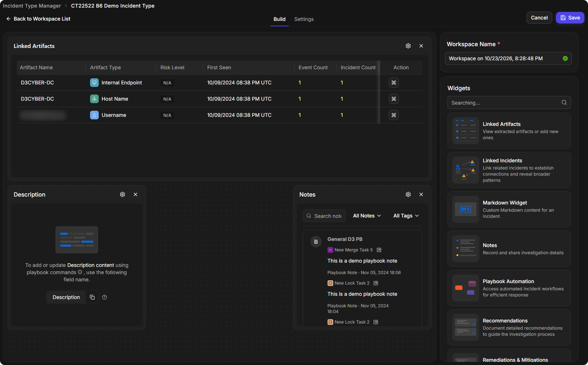This screenshot has height=365, width=588.
Task: Click the widgets Searching input field
Action: [x=509, y=102]
